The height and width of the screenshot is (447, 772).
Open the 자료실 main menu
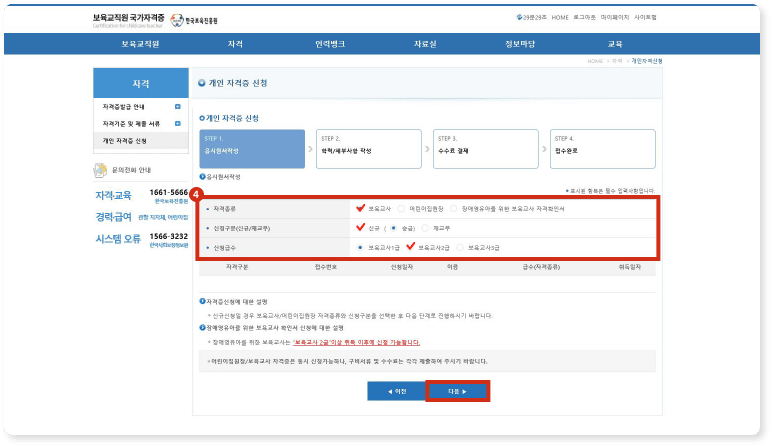pyautogui.click(x=425, y=44)
